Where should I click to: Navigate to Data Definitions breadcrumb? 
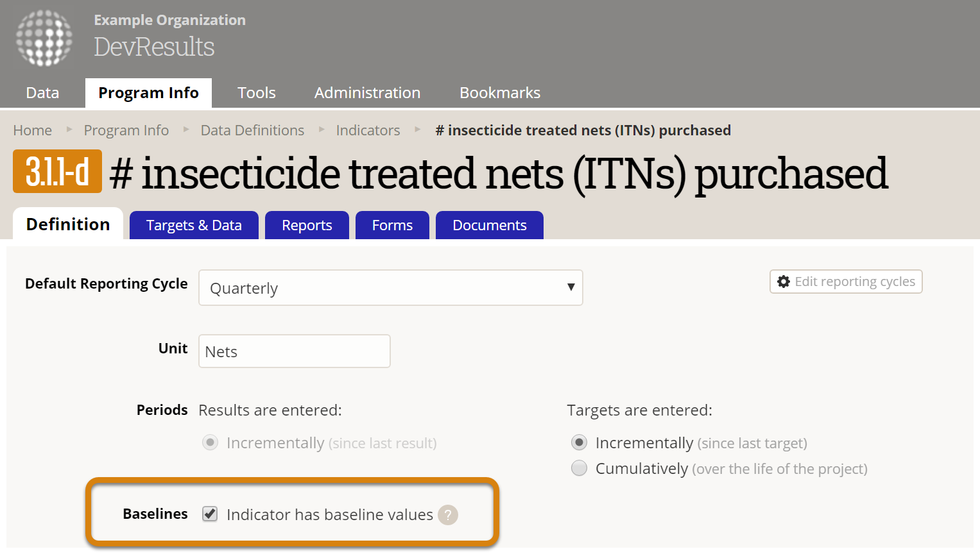252,130
